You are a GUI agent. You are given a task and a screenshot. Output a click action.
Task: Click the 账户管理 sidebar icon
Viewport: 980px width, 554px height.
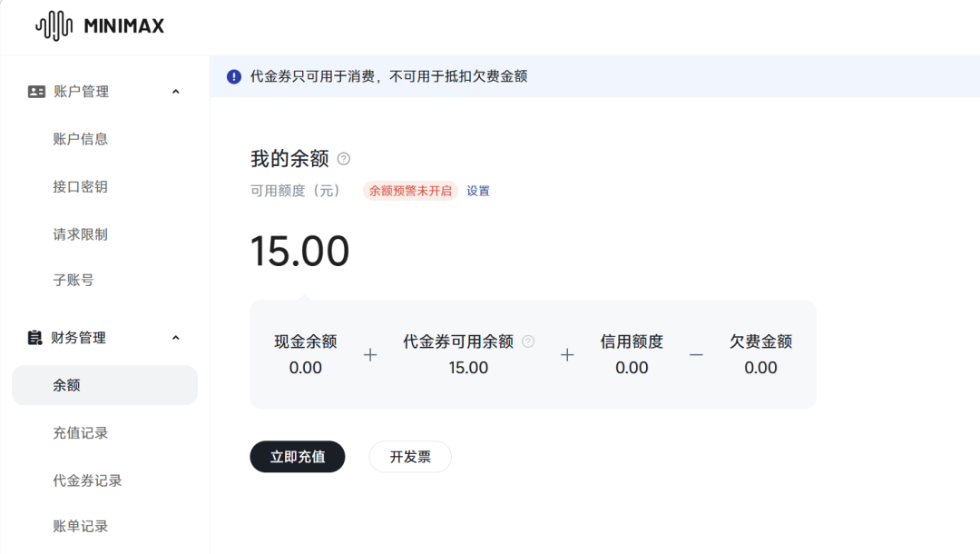pyautogui.click(x=34, y=91)
